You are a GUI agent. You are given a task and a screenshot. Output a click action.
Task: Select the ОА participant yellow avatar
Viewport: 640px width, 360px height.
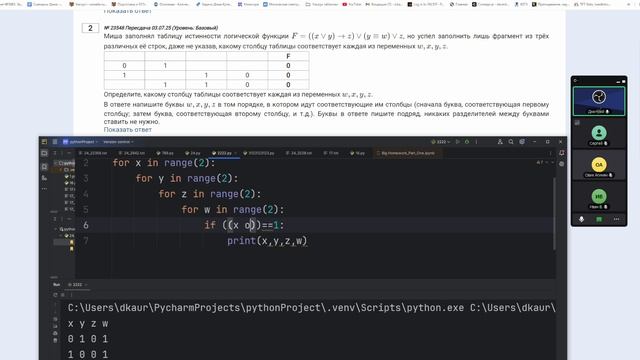[599, 164]
